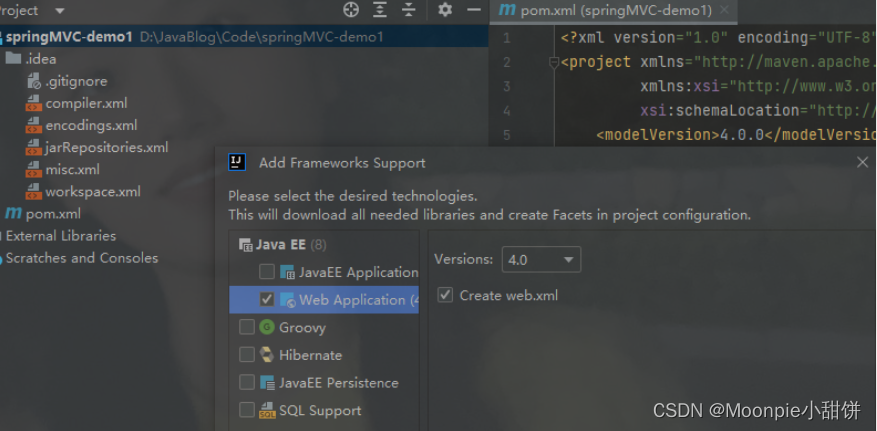The width and height of the screenshot is (877, 431).
Task: Enable the JavaEE Persistence checkbox
Action: pos(247,382)
